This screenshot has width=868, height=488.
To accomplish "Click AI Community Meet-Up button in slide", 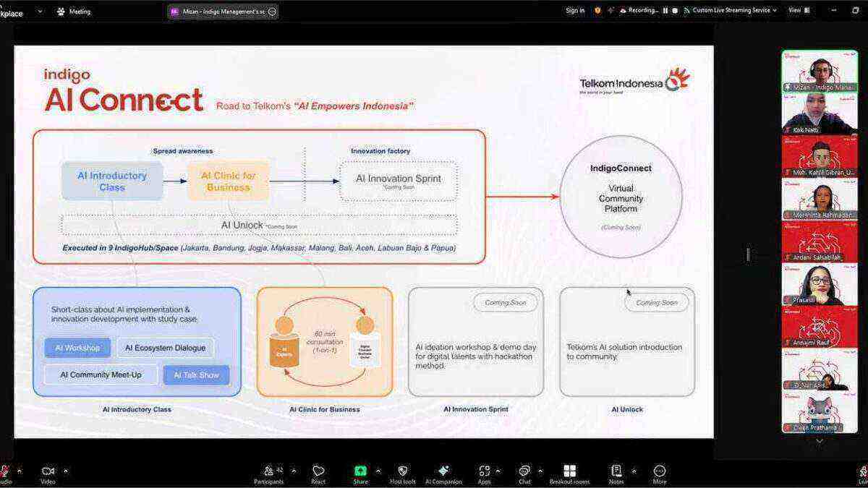I will point(101,374).
